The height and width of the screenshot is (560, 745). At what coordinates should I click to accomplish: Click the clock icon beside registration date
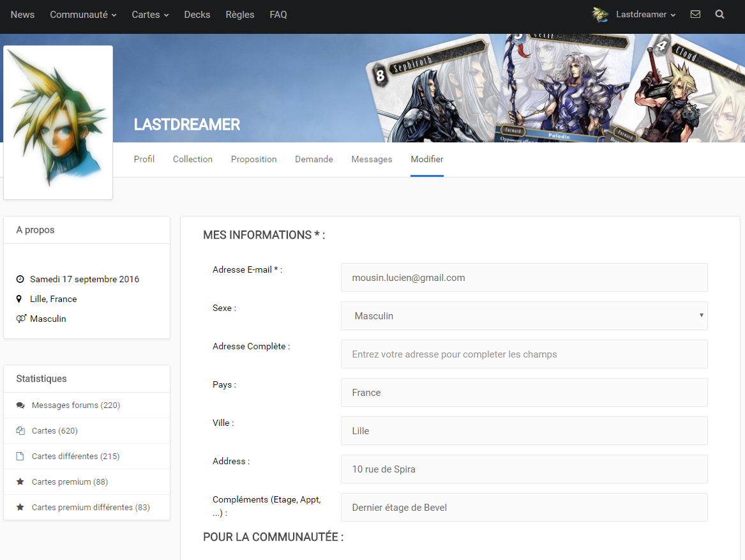20,279
